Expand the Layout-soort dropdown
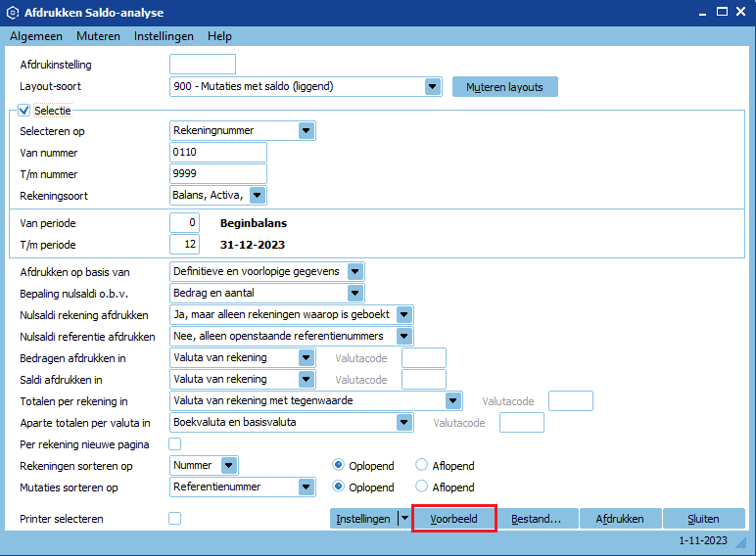This screenshot has height=556, width=756. point(433,86)
